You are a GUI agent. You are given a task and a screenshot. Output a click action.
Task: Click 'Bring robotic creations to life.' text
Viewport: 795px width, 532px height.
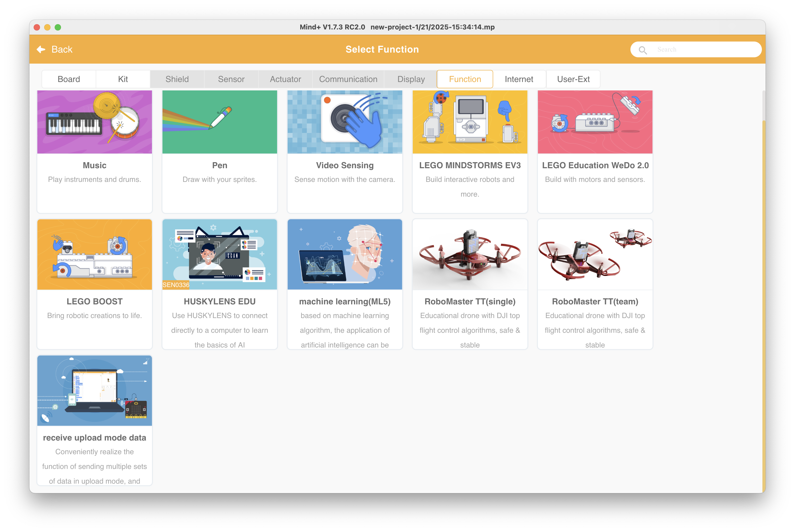click(x=95, y=315)
